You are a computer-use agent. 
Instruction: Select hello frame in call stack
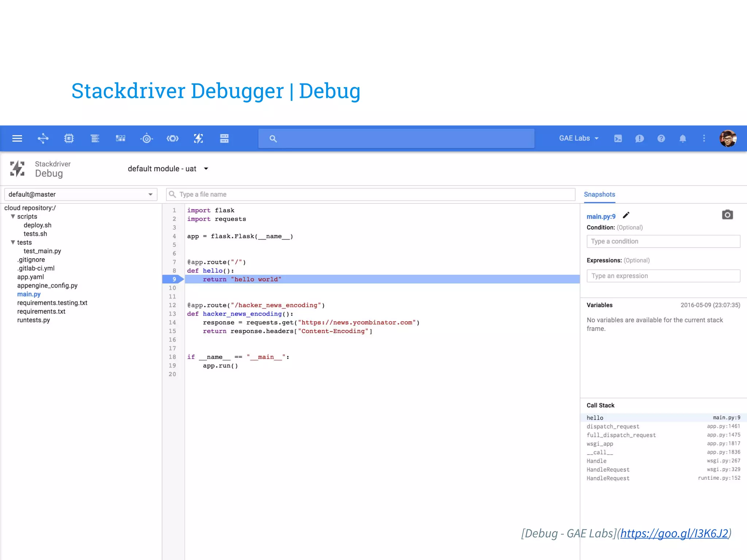coord(663,418)
